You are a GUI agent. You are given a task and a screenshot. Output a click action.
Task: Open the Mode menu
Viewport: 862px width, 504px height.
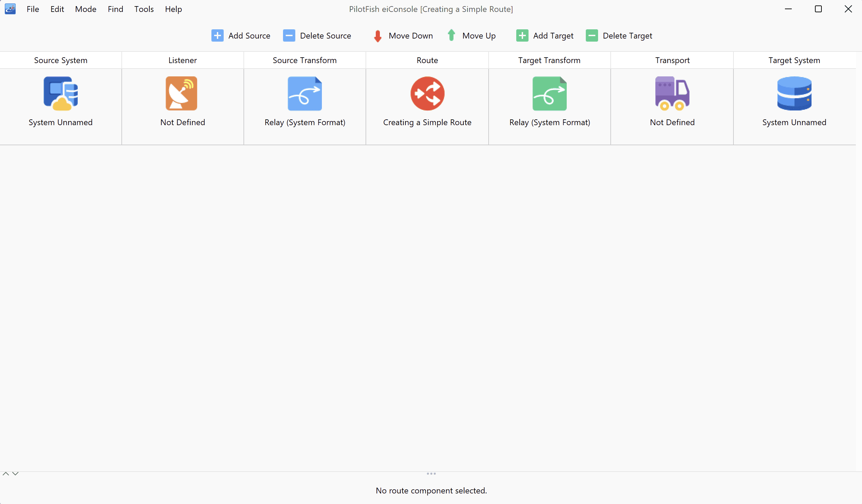(x=86, y=9)
